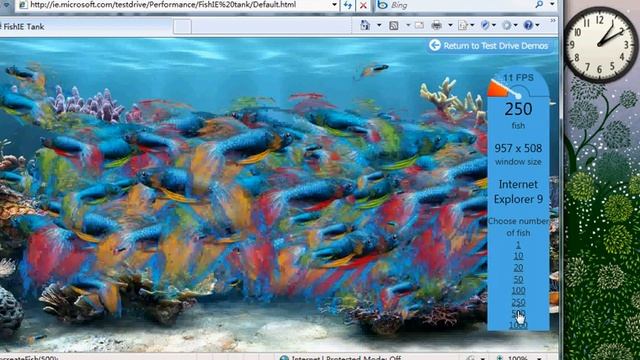Expand the Home button dropdown arrow

pyautogui.click(x=379, y=26)
